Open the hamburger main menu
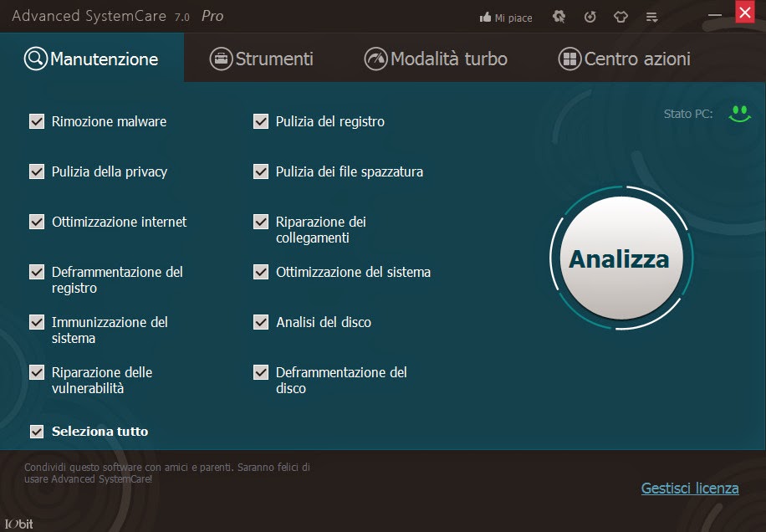Image resolution: width=766 pixels, height=532 pixels. (x=651, y=16)
